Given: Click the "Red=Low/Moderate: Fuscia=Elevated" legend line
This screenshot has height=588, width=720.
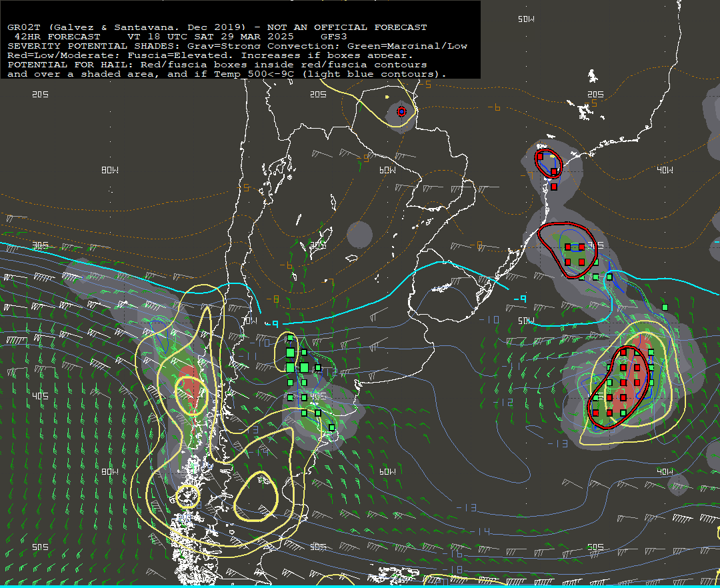Looking at the screenshot, I should tap(210, 55).
